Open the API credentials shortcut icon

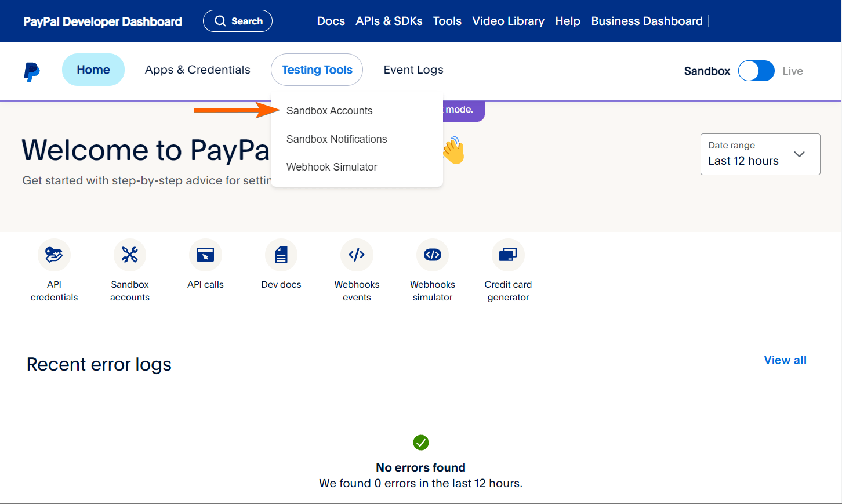[x=54, y=255]
